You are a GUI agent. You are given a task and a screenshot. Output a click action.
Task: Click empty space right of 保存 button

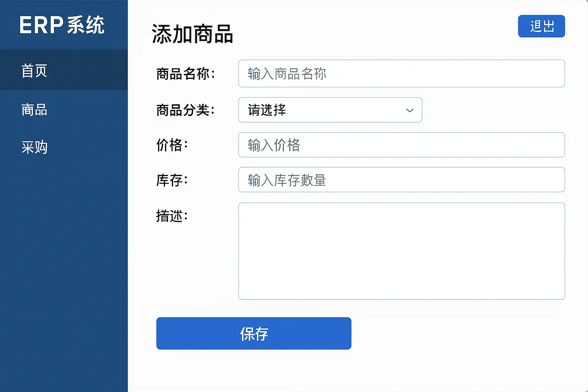point(459,333)
